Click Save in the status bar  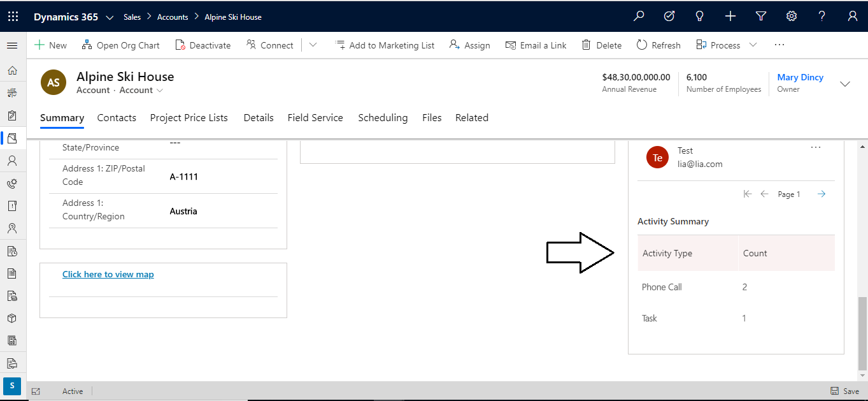pos(844,391)
